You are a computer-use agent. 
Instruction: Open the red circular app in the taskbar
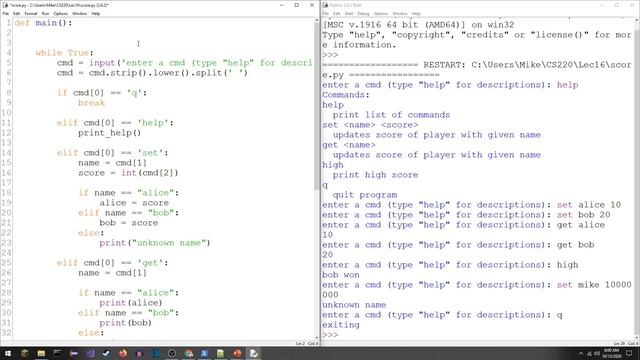click(237, 353)
